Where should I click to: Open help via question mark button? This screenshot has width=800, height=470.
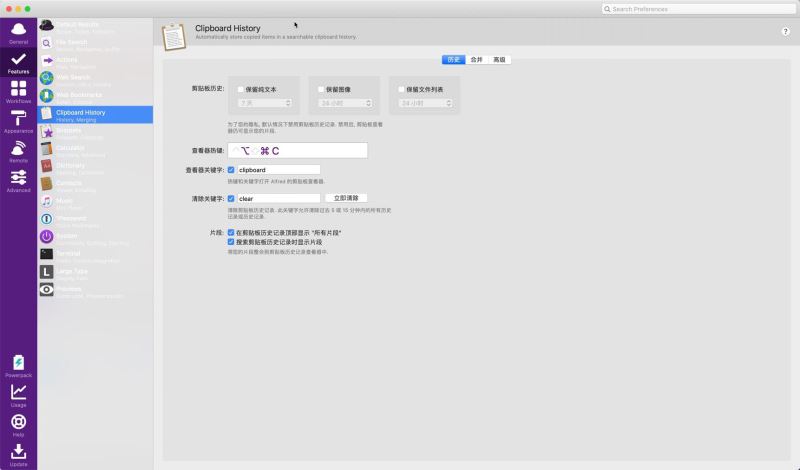[785, 32]
